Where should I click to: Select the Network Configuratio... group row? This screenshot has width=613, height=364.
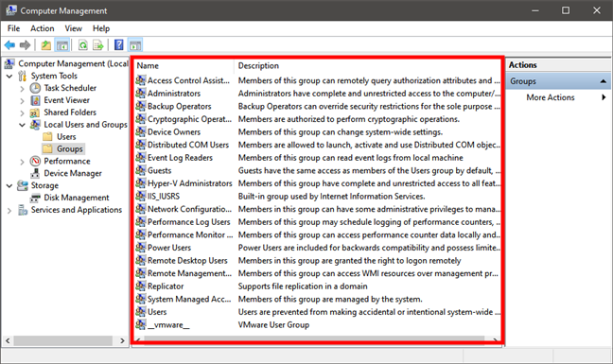[318, 209]
